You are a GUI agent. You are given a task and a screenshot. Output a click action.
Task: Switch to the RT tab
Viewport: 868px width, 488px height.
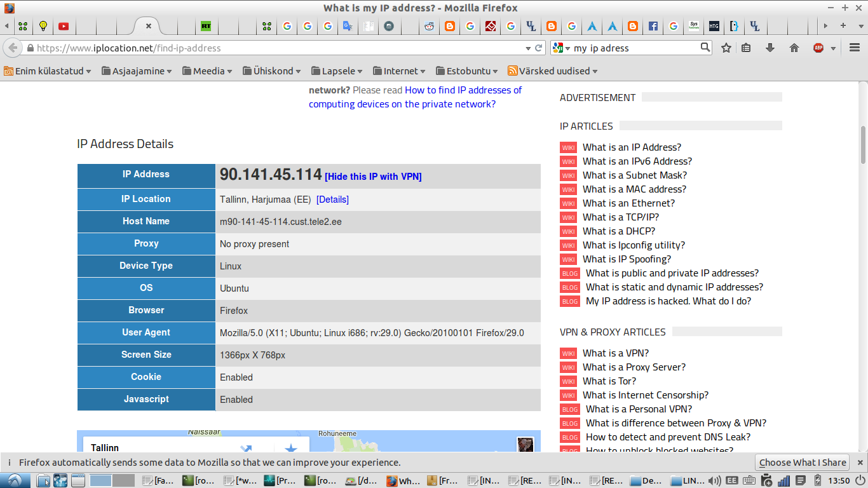coord(205,26)
